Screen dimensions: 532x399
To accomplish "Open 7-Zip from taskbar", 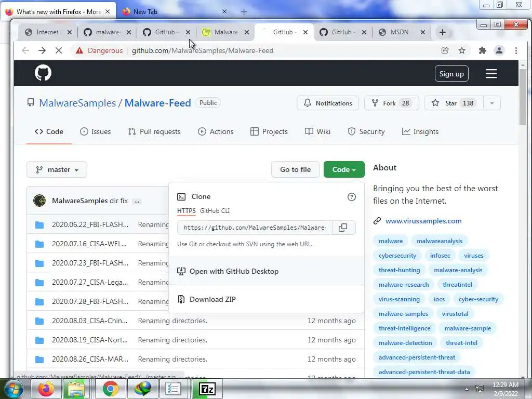I will (x=207, y=389).
